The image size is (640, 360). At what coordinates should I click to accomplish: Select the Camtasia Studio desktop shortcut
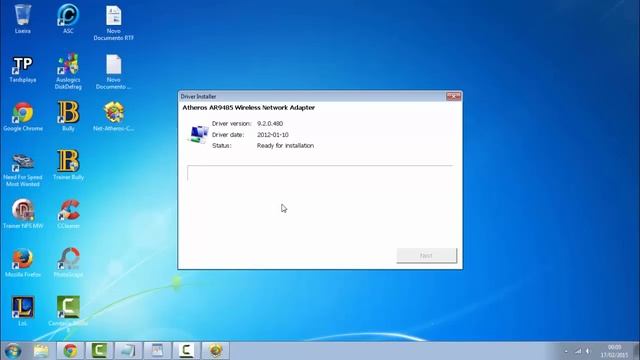coord(68,313)
